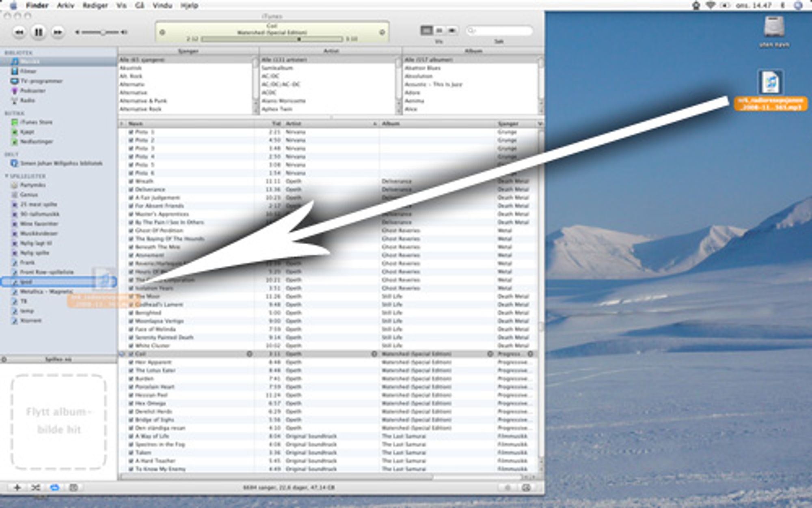Uncheck the Wreath song checkbox
The width and height of the screenshot is (812, 508).
click(131, 181)
